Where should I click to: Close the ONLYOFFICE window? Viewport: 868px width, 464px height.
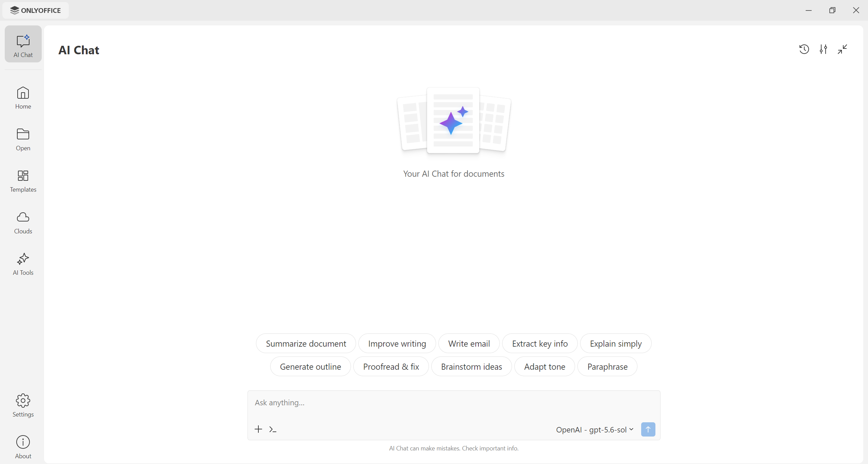click(856, 11)
